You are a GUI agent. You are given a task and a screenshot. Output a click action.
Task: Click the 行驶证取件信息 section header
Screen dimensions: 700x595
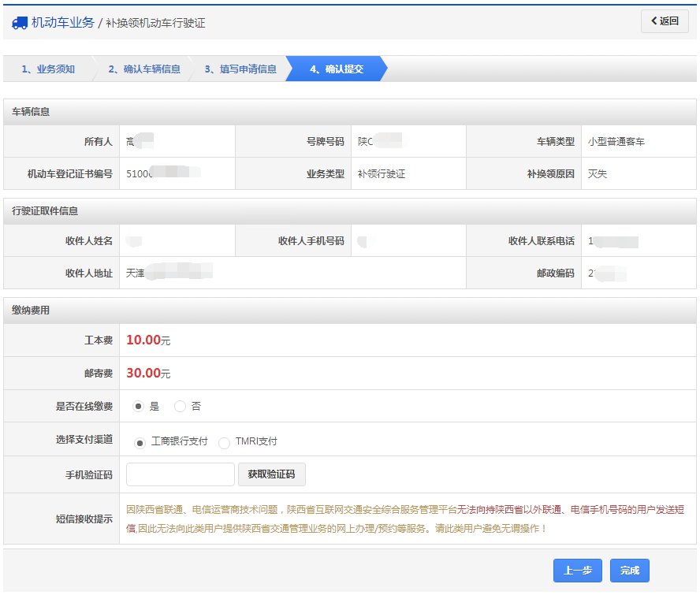(45, 211)
